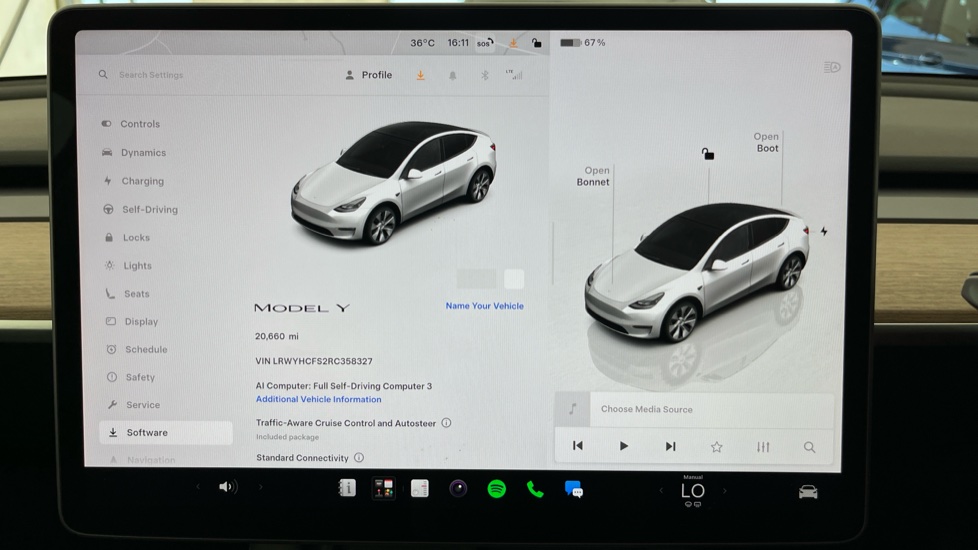Tap the VIN LRWYHCFS2RC358327 text
This screenshot has height=550, width=978.
click(314, 361)
